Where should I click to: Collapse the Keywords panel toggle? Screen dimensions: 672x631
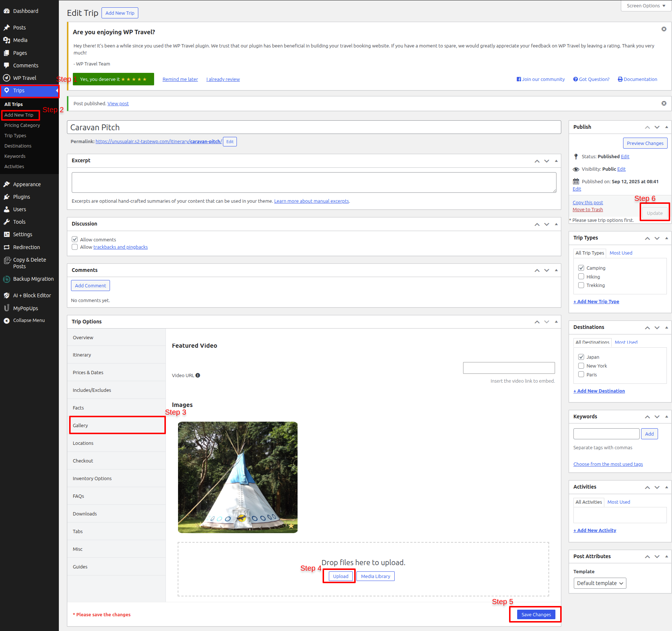click(x=666, y=416)
